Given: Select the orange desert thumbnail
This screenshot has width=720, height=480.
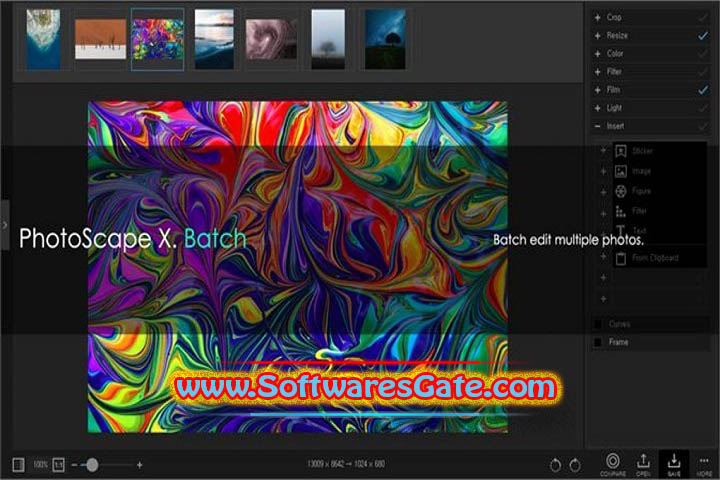Looking at the screenshot, I should tap(100, 39).
